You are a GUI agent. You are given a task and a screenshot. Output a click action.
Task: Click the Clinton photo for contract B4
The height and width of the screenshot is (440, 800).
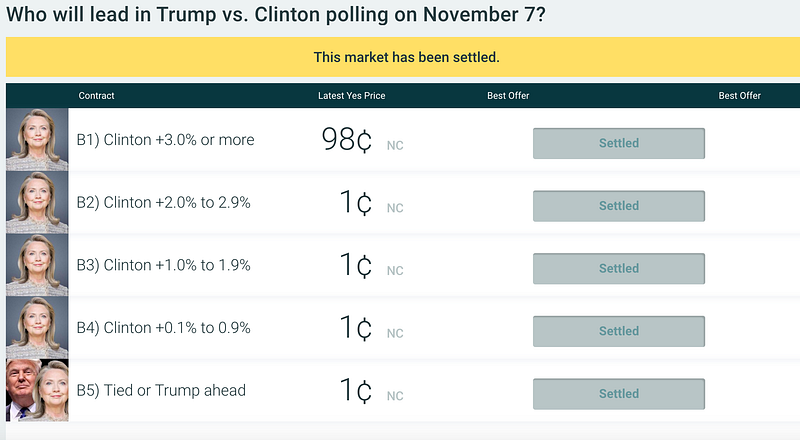pos(37,328)
